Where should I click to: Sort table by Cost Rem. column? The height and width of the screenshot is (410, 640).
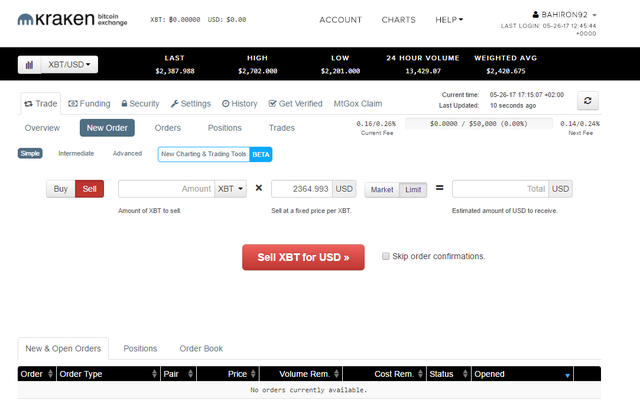pos(384,374)
